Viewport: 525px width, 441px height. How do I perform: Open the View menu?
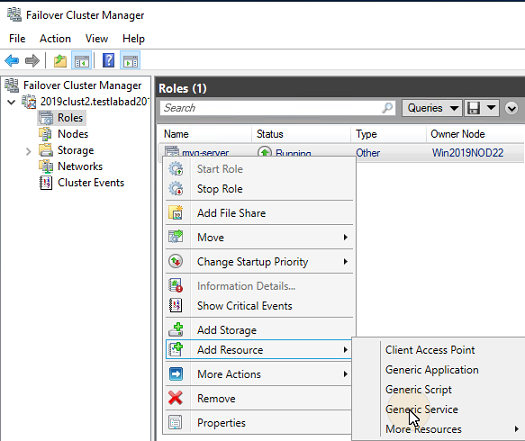click(96, 39)
